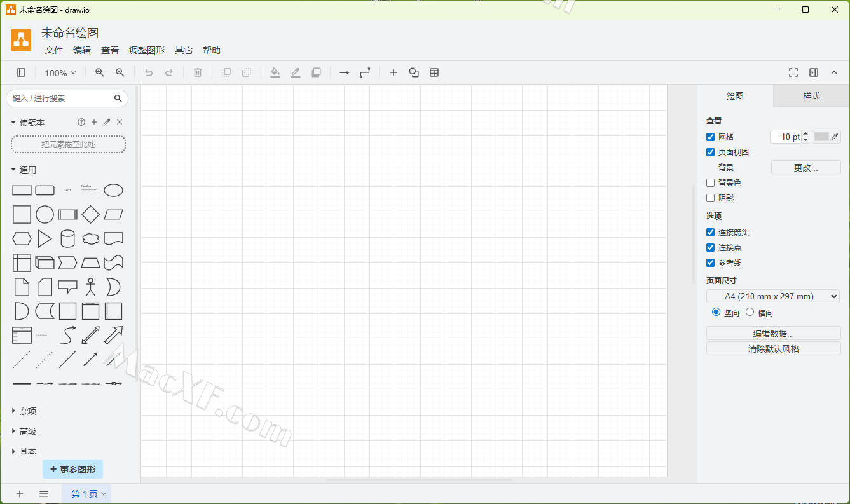Open the 其它 menu
The width and height of the screenshot is (850, 504).
click(x=184, y=50)
